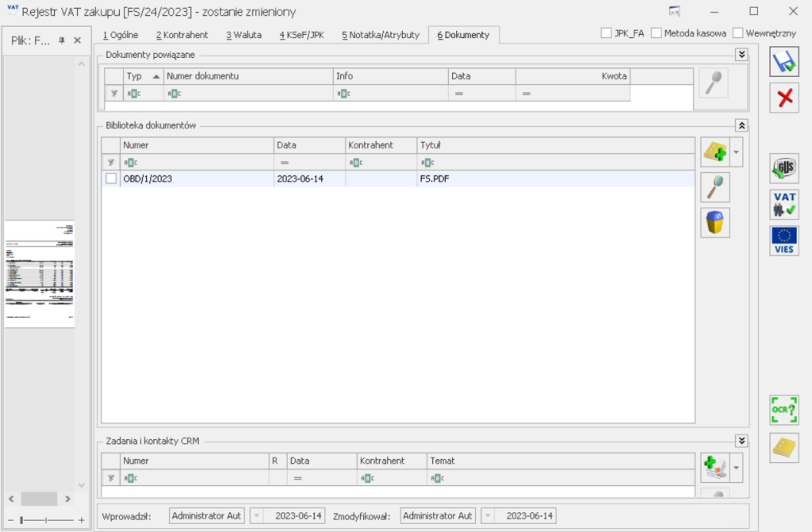The height and width of the screenshot is (532, 812).
Task: Select the PDF page thumbnail in preview panel
Action: (x=40, y=274)
